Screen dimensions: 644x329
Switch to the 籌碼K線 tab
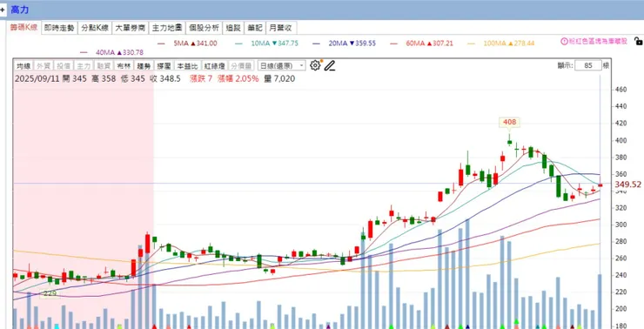(23, 28)
